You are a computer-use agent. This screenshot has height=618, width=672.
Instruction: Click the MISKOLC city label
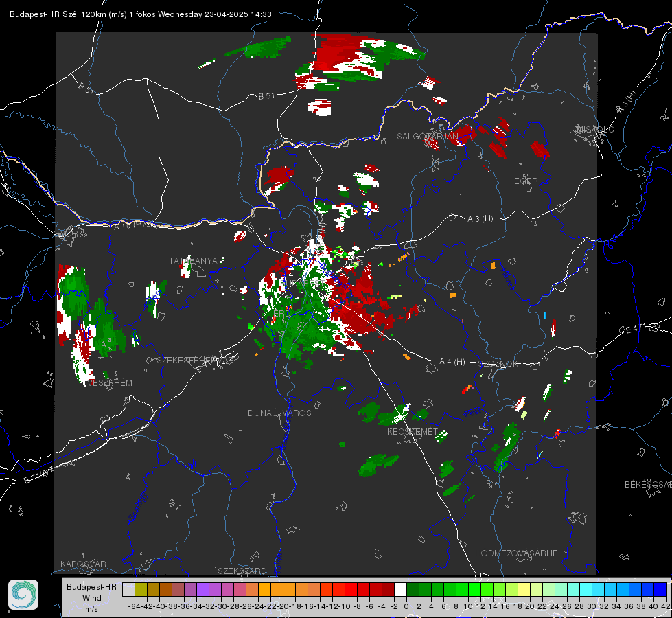point(595,129)
